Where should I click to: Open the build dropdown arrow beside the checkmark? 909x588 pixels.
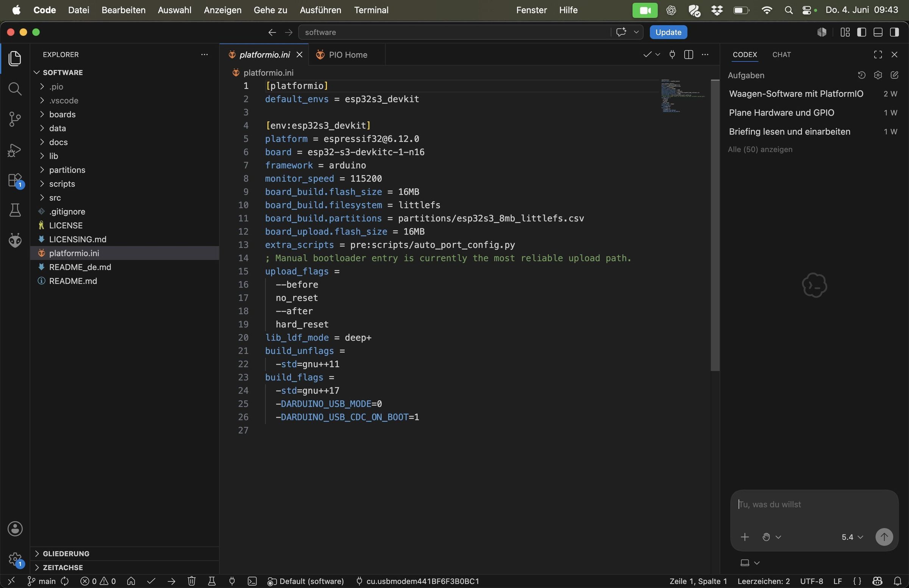tap(658, 55)
